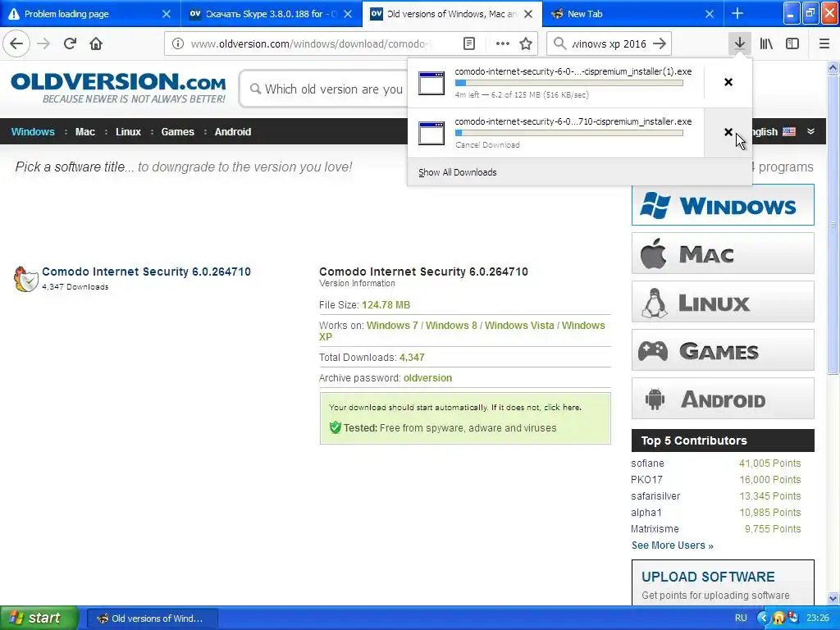The image size is (840, 630).
Task: Open the Linux category in nav bar
Action: (128, 132)
